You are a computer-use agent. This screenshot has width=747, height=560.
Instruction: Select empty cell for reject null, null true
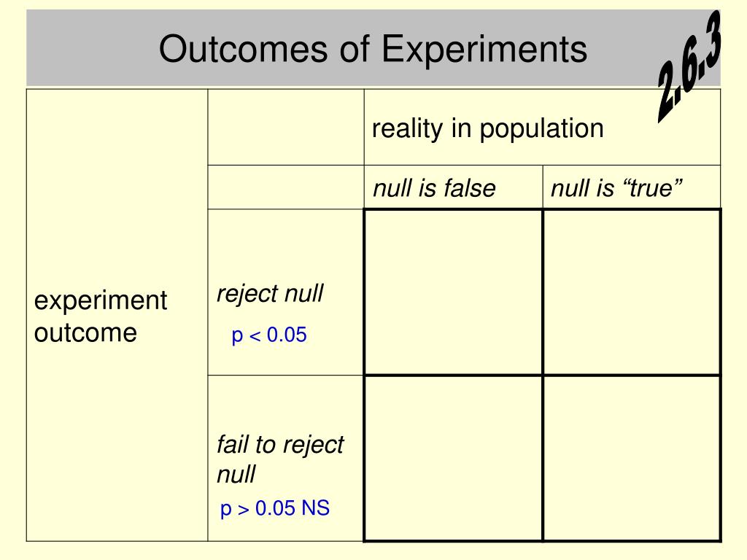pos(632,292)
